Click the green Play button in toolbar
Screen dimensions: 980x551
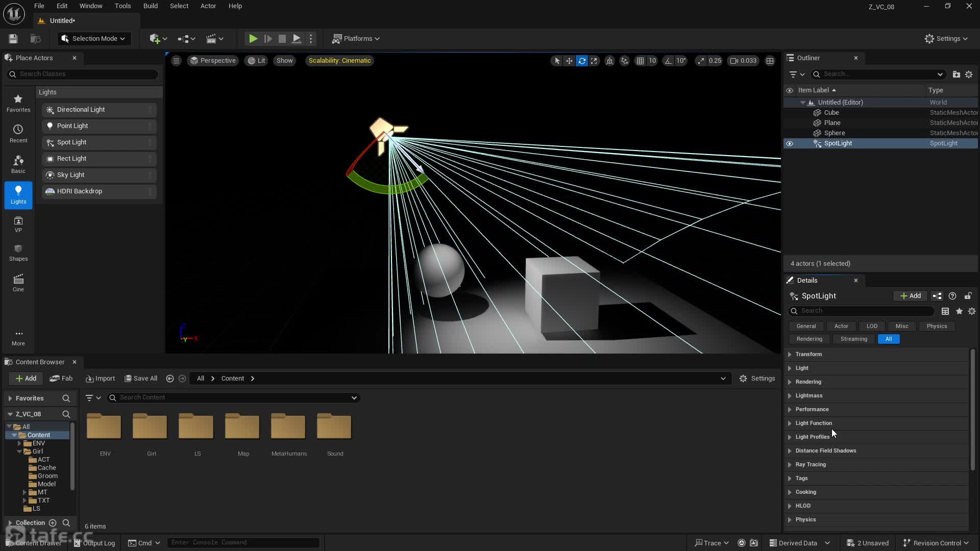(253, 39)
